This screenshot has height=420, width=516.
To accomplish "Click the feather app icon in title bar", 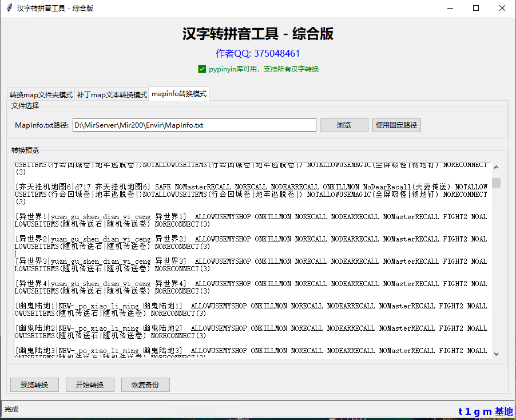I will [x=10, y=8].
